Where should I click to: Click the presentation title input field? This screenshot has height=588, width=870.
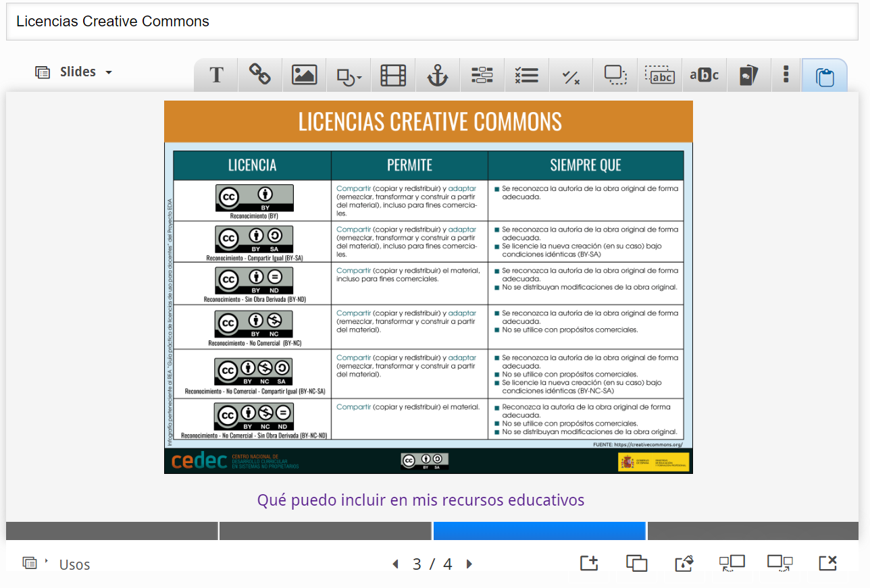pos(432,21)
